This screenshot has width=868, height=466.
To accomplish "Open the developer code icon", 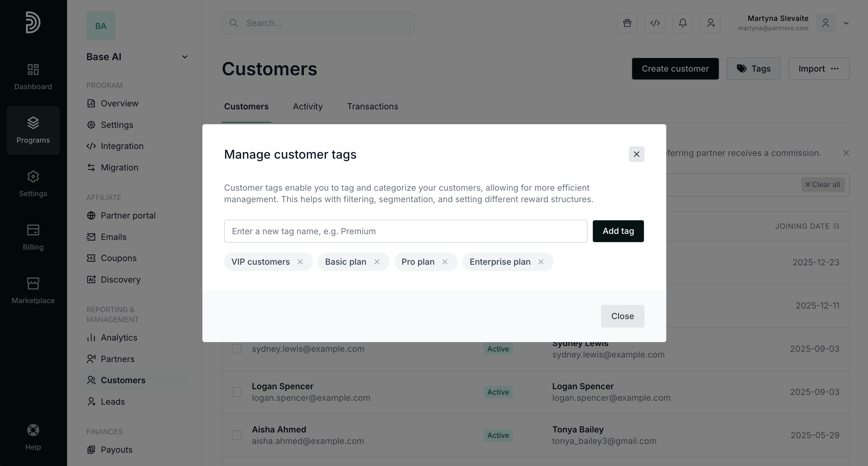I will (x=655, y=23).
